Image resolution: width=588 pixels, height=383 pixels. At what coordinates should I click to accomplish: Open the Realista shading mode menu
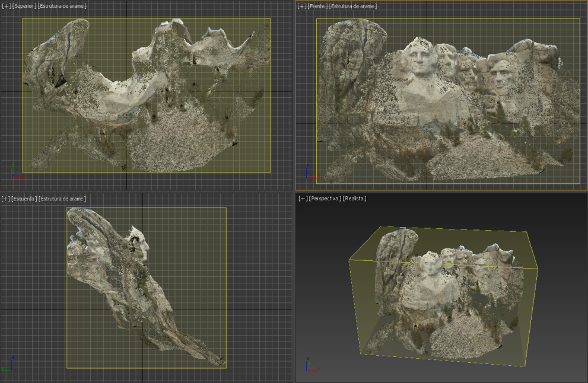click(354, 198)
